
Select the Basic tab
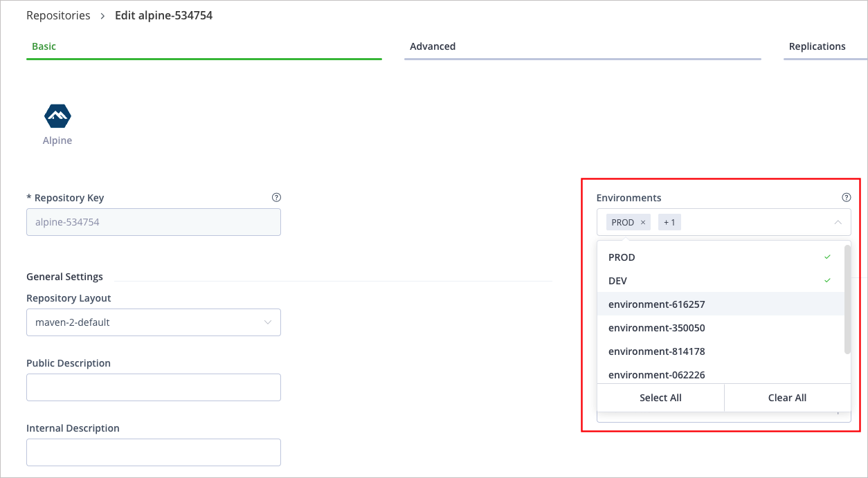[44, 46]
